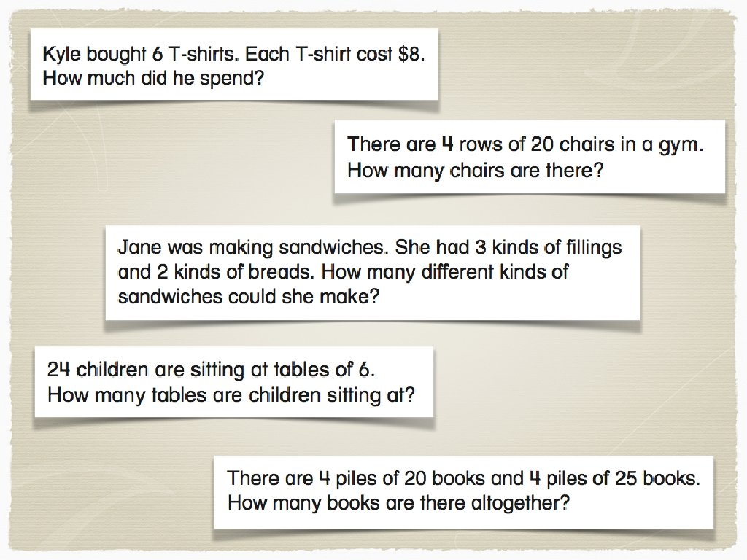This screenshot has width=747, height=560.
Task: Select the question "How many chairs are there?"
Action: [x=475, y=171]
